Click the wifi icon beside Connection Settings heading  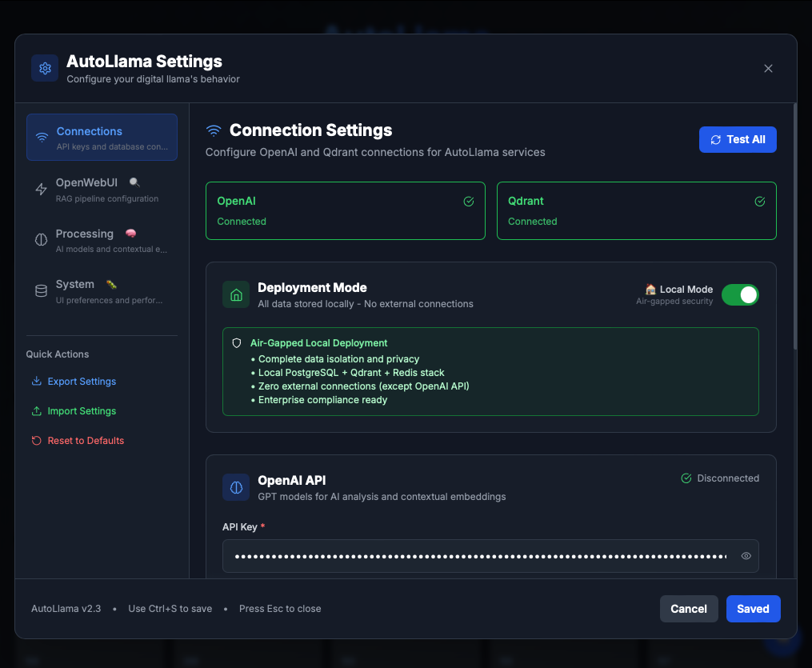pos(214,130)
